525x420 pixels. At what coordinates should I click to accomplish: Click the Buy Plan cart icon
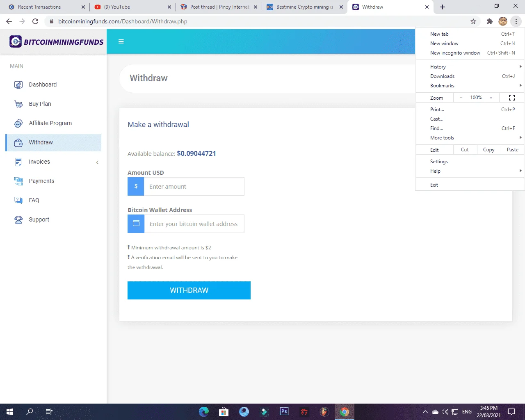click(18, 104)
